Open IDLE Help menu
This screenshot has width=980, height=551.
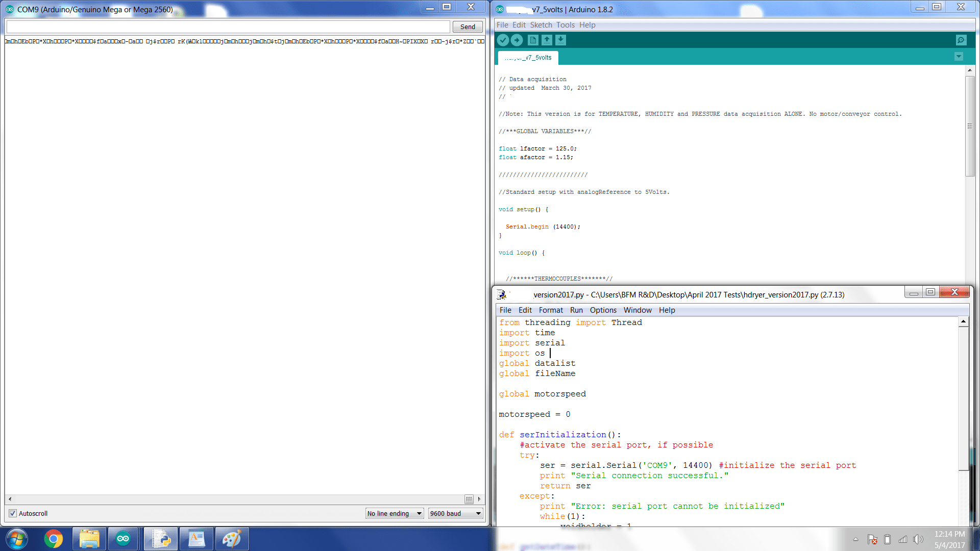[x=667, y=310]
